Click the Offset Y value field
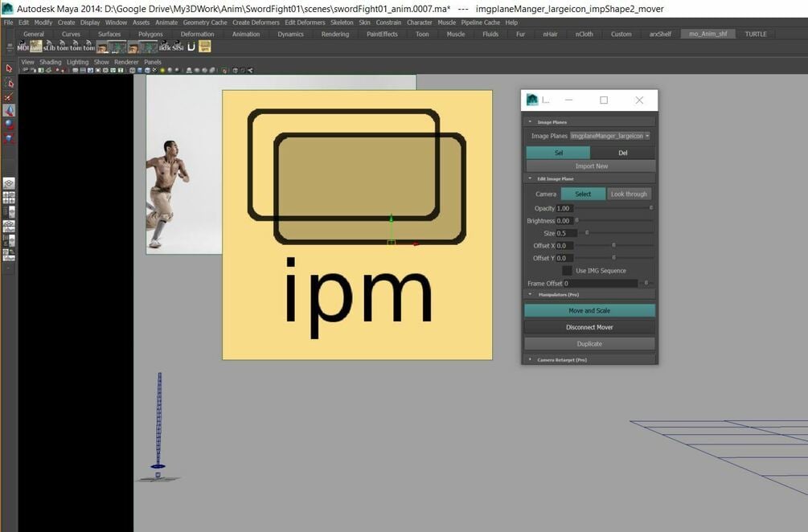808x532 pixels. [x=566, y=258]
